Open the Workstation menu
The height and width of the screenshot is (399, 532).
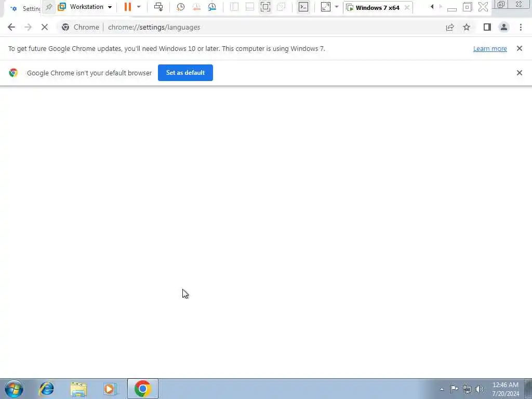(x=86, y=7)
